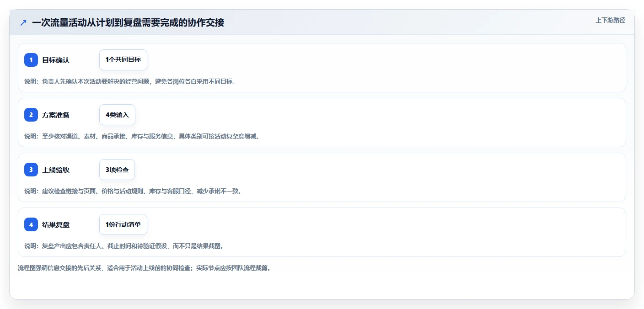644x309 pixels.
Task: Click the step 1 number badge
Action: tap(31, 60)
